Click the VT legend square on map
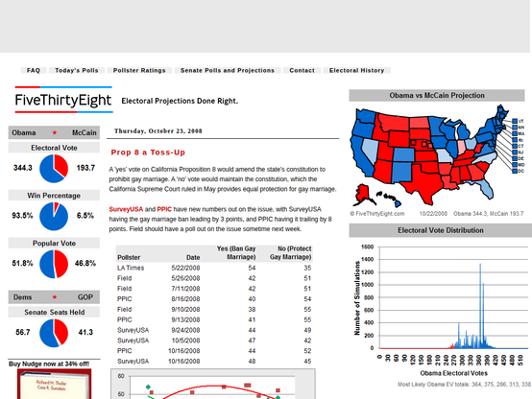This screenshot has width=532, height=399. click(515, 121)
